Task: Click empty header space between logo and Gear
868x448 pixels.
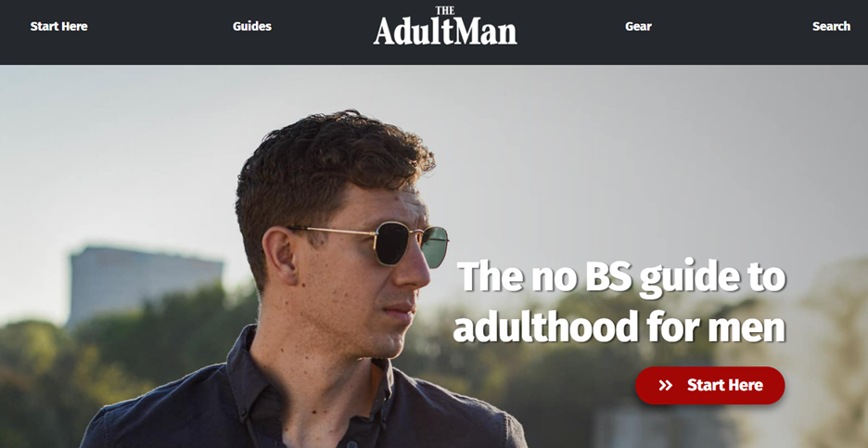Action: [x=570, y=26]
